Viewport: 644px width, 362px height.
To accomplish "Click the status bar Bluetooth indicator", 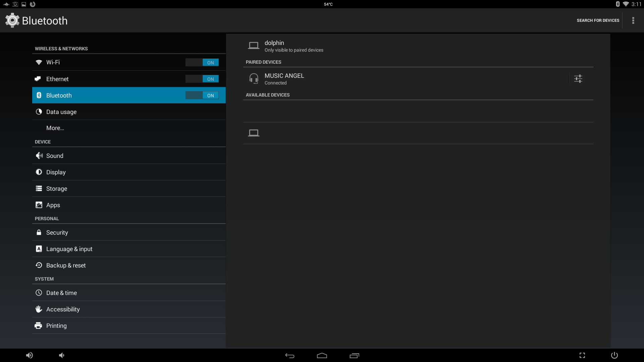I will tap(618, 4).
